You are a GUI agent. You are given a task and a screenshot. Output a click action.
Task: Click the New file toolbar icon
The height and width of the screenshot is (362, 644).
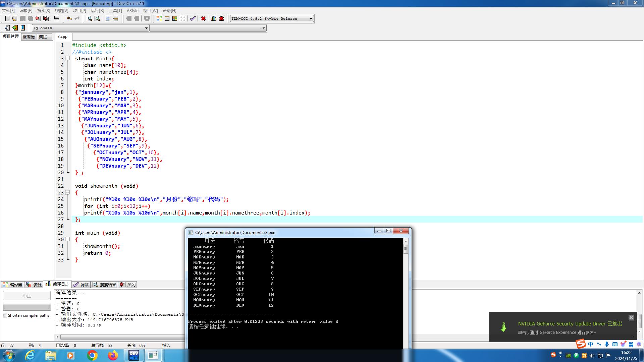(7, 18)
